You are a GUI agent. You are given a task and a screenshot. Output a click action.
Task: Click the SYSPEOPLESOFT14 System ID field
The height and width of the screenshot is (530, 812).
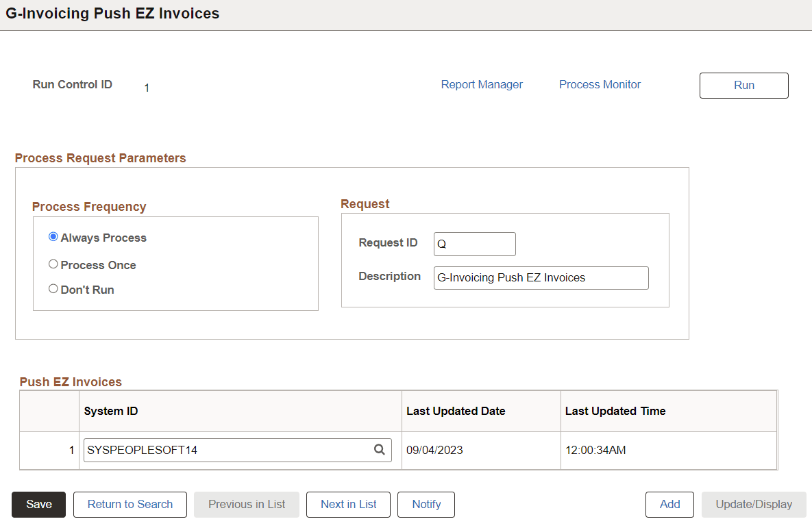pyautogui.click(x=226, y=450)
